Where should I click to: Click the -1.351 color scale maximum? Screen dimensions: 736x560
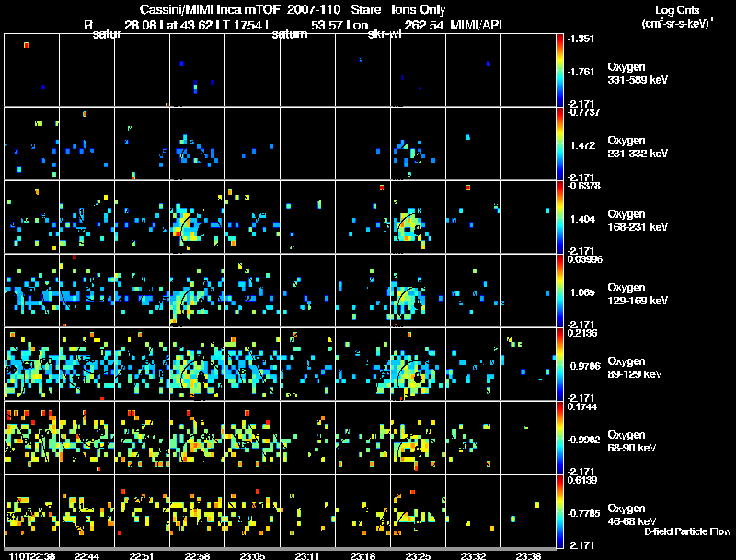point(581,39)
